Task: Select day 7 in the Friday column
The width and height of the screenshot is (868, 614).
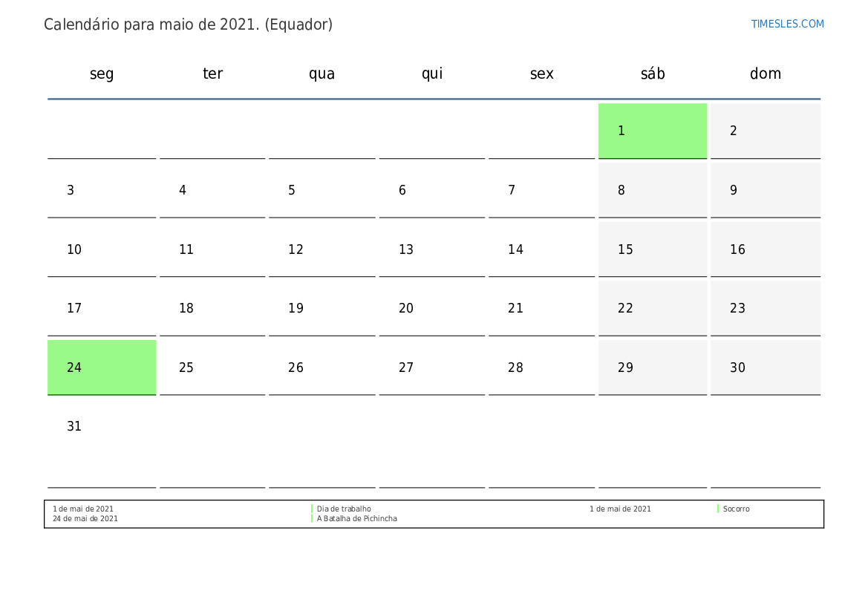Action: pos(541,190)
